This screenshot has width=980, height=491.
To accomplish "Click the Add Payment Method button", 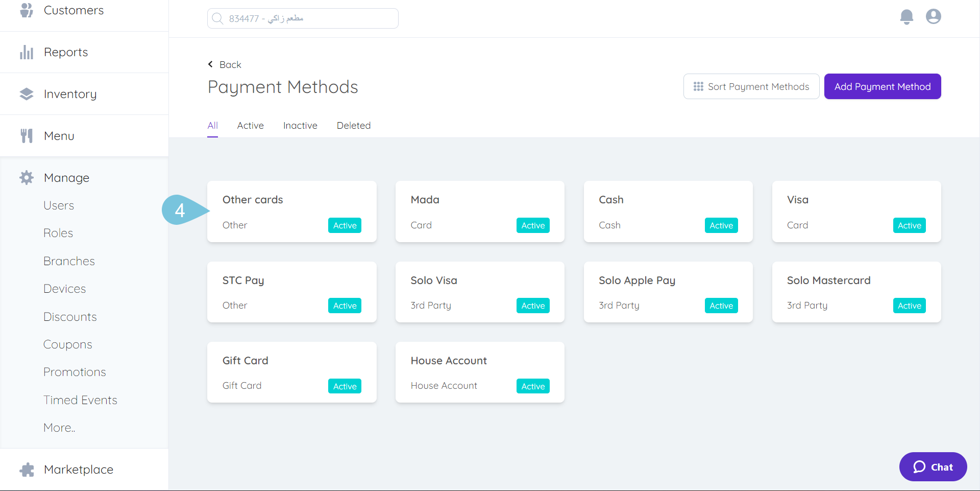I will pyautogui.click(x=883, y=86).
